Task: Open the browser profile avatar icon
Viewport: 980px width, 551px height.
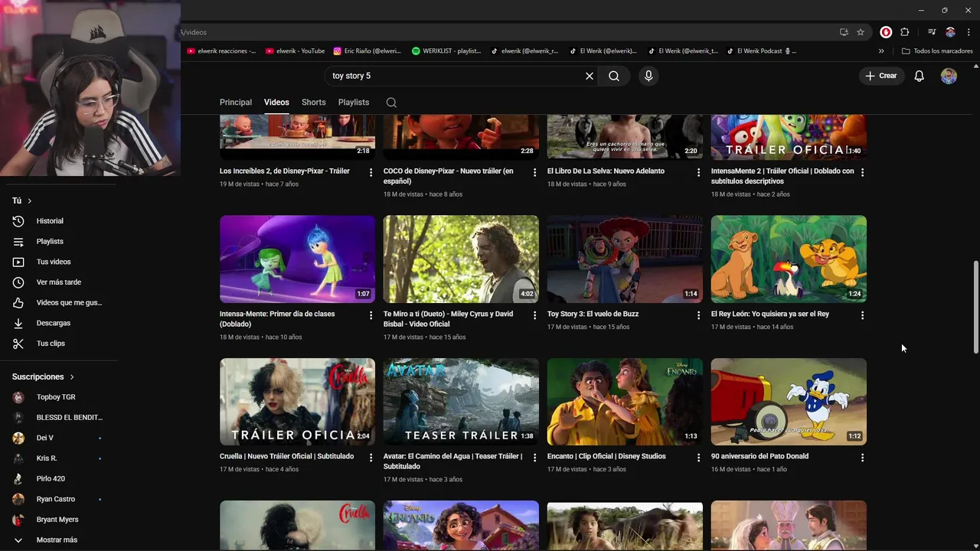Action: (950, 32)
